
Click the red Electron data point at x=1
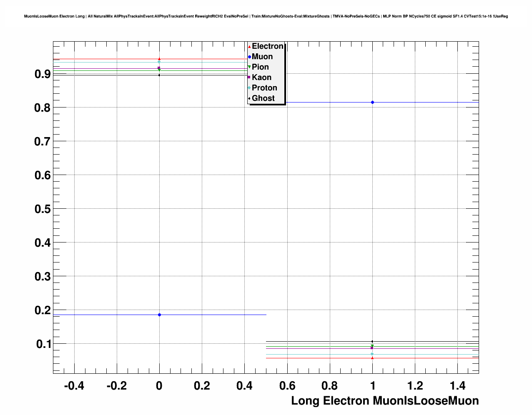tap(372, 358)
